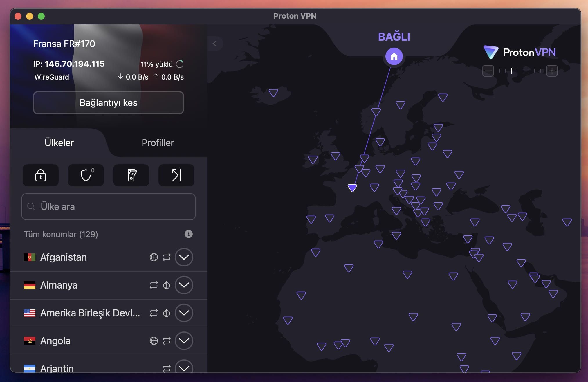
Task: Click the info icon next to Tüm konumlar
Action: [189, 234]
